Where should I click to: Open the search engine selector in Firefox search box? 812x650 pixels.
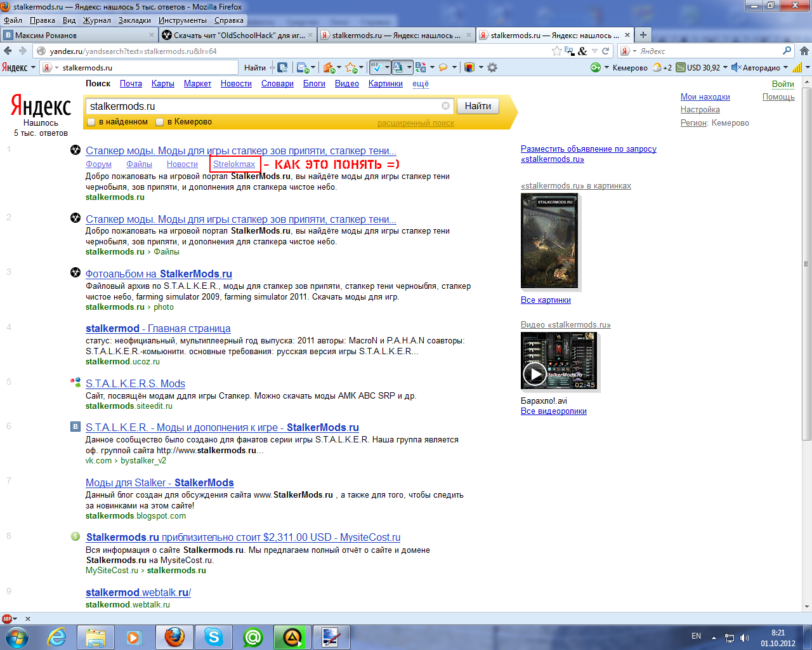point(628,51)
